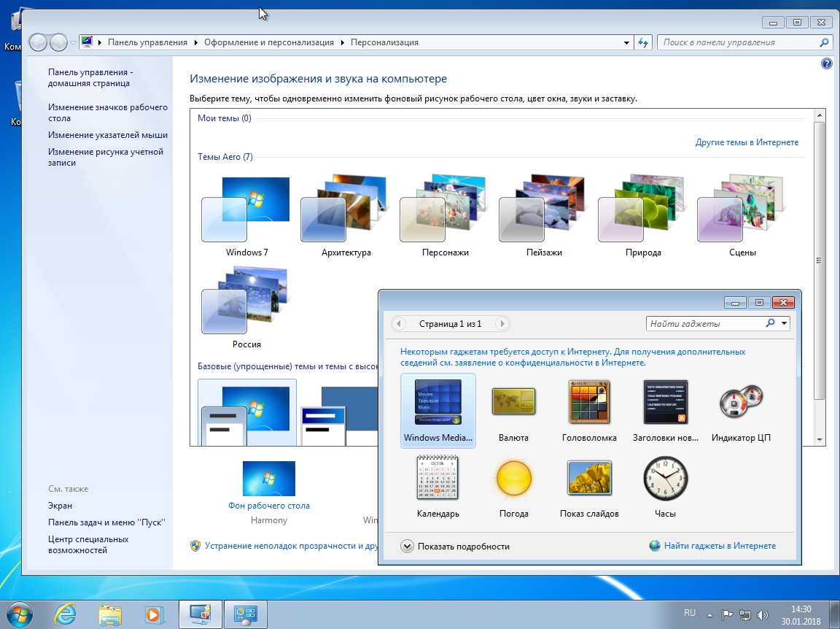Screen dimensions: 840x629
Task: Open Изменение указателей мыши link
Action: click(x=108, y=135)
